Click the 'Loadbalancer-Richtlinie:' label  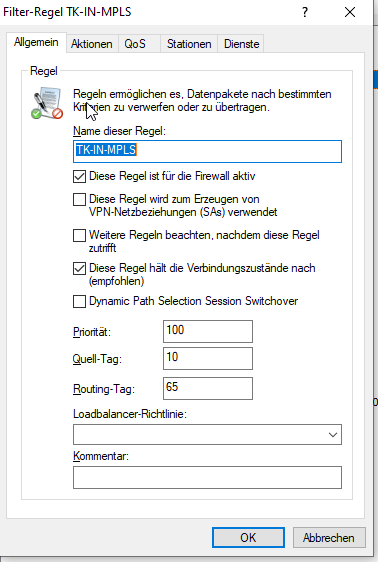pyautogui.click(x=130, y=414)
